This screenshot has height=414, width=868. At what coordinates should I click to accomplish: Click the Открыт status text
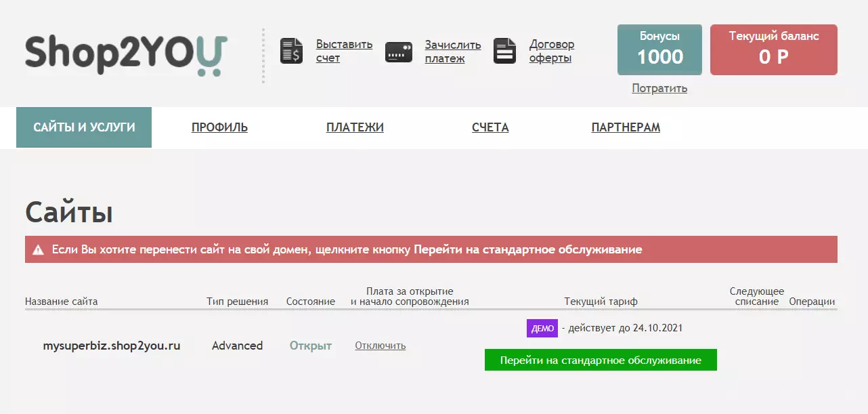[x=311, y=346]
